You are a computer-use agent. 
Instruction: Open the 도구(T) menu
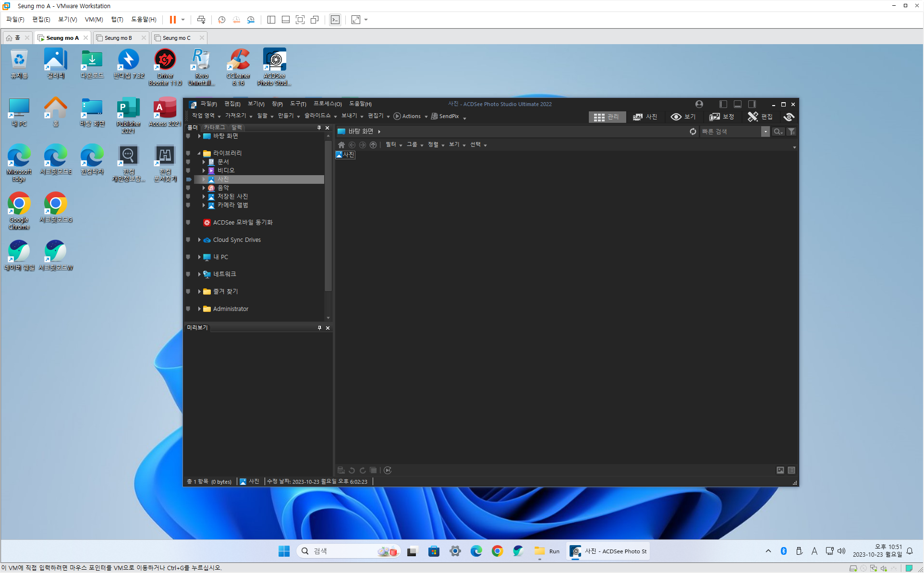pyautogui.click(x=298, y=104)
